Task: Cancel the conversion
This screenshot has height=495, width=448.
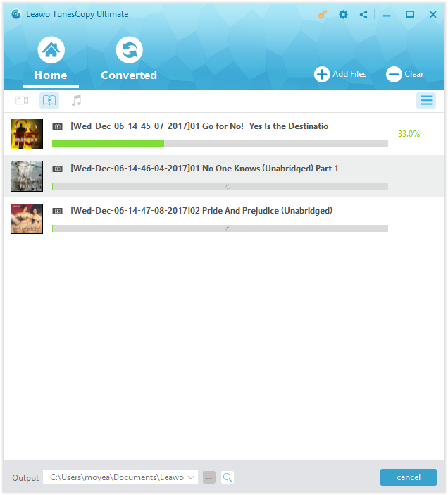Action: click(x=409, y=477)
